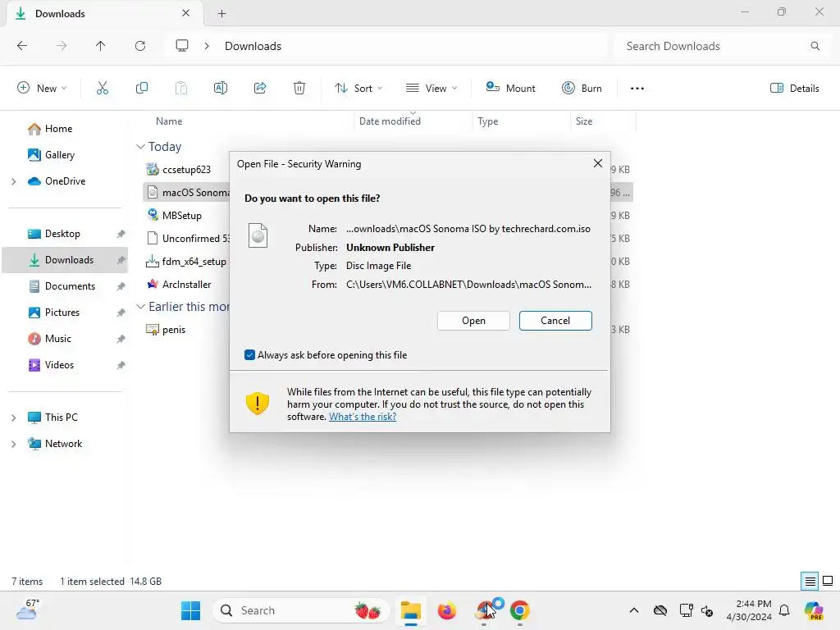
Task: Open the Sort dropdown menu
Action: point(358,89)
